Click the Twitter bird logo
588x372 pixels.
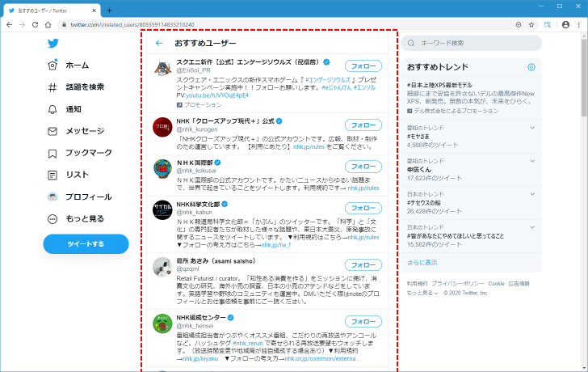point(52,43)
